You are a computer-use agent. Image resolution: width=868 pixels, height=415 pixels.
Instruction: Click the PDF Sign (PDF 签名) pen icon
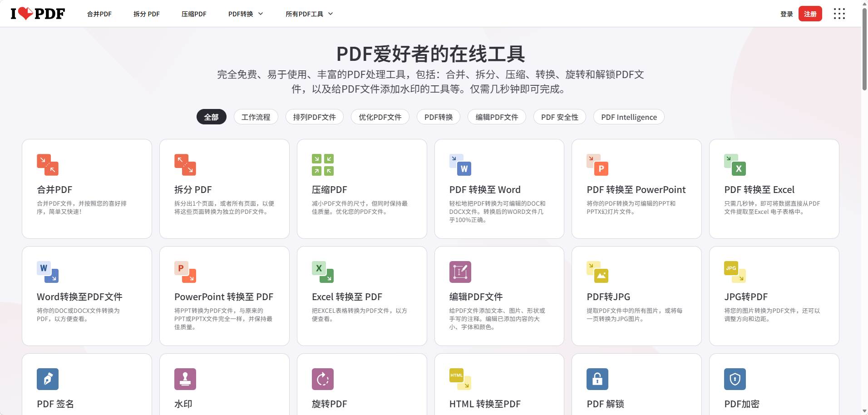coord(48,379)
